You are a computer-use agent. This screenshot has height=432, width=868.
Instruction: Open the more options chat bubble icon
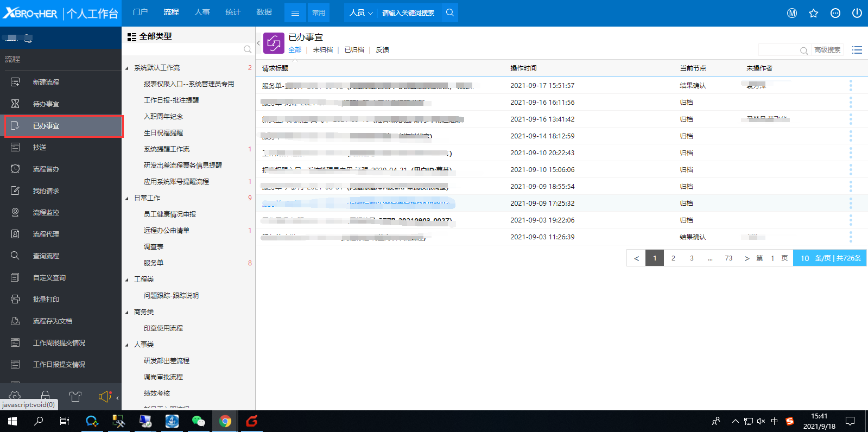point(835,13)
